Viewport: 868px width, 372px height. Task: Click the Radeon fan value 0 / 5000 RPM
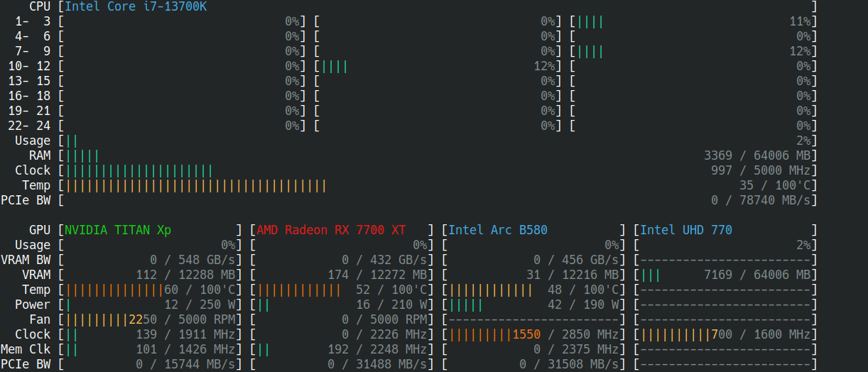click(x=384, y=319)
